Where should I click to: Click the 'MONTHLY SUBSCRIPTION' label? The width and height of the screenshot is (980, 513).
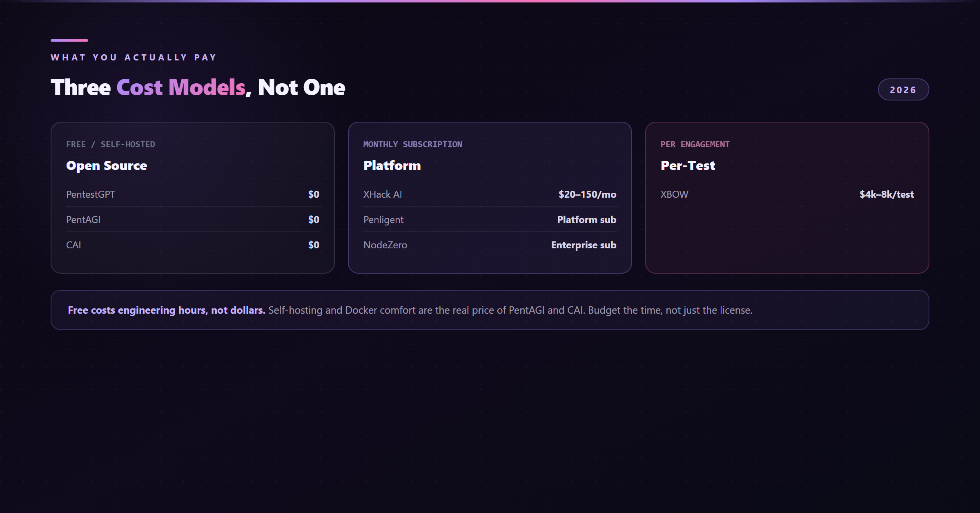413,144
